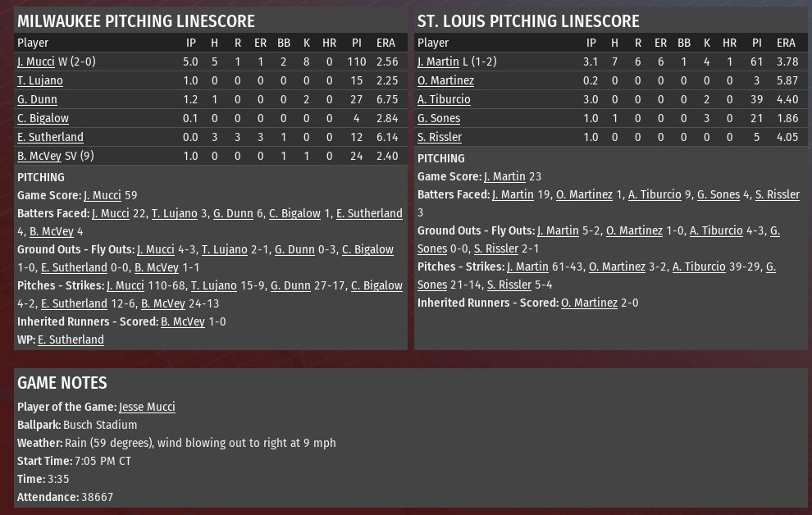The height and width of the screenshot is (515, 812).
Task: Open J. Mucci in Milwaukee linescore table
Action: [x=36, y=62]
